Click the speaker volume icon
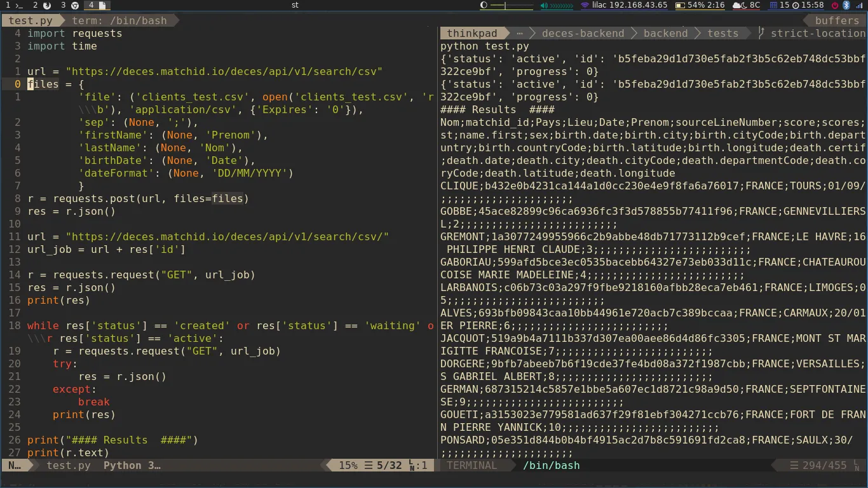 tap(544, 5)
